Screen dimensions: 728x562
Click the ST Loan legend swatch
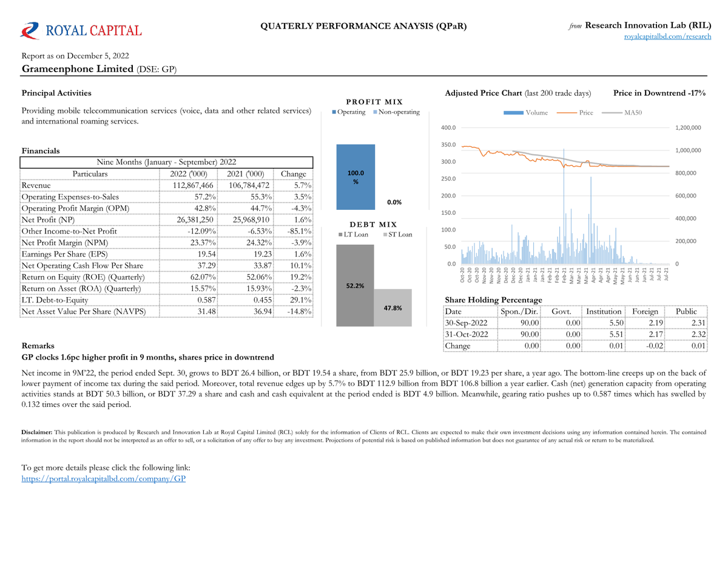(x=385, y=235)
